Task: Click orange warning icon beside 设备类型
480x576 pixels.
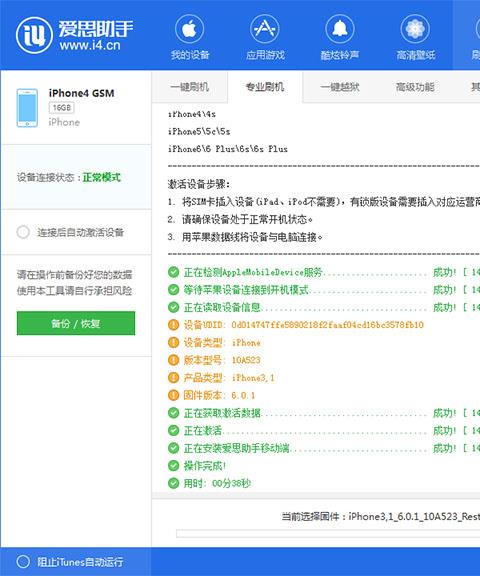Action: pyautogui.click(x=173, y=342)
